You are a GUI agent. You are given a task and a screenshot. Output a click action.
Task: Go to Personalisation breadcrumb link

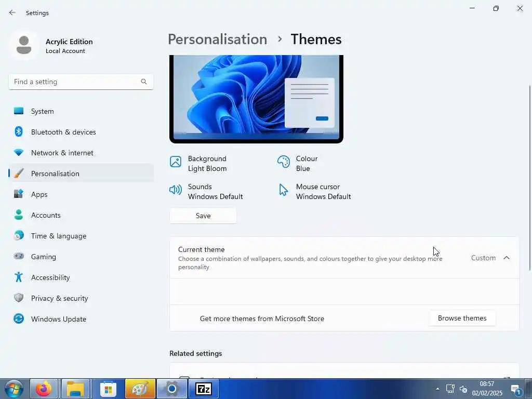pos(218,39)
